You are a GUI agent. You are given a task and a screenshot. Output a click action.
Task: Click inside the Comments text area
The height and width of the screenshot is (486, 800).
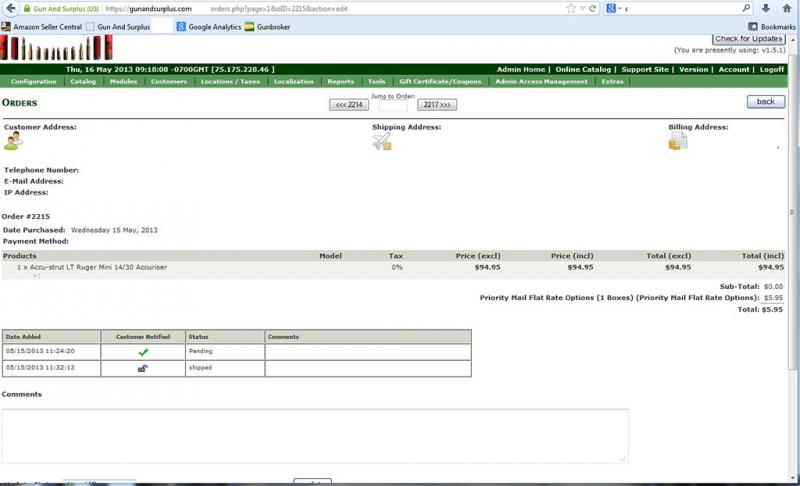[315, 436]
